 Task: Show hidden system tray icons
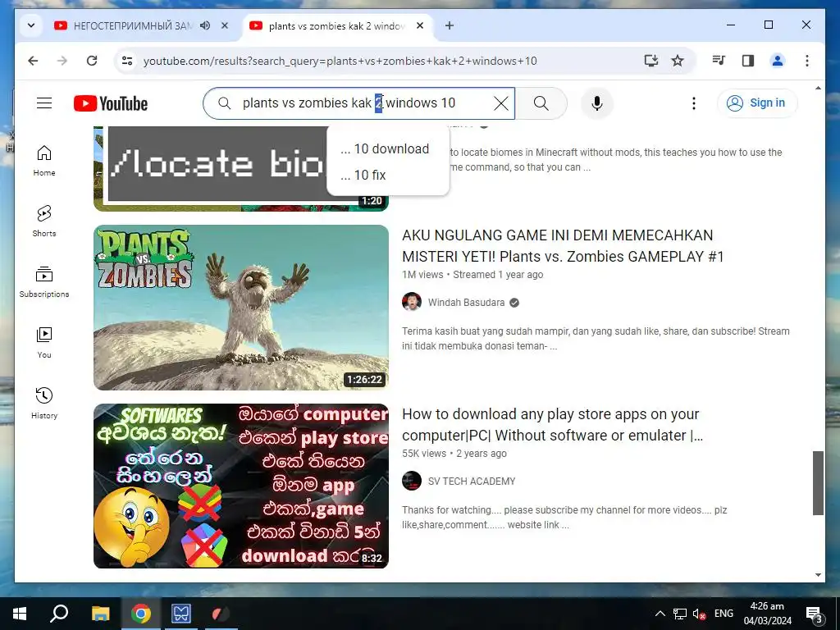(x=660, y=614)
